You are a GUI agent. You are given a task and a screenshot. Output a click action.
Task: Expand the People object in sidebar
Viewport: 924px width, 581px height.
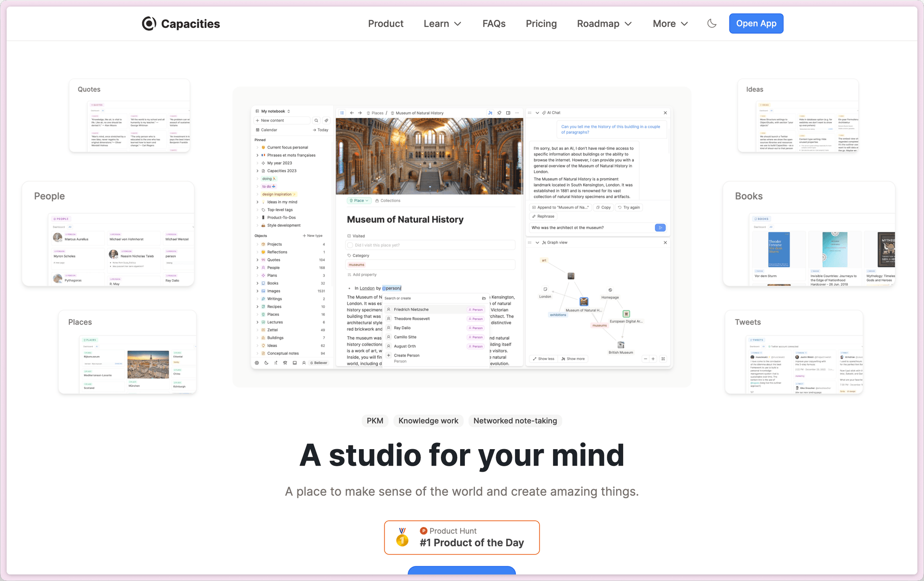(257, 268)
